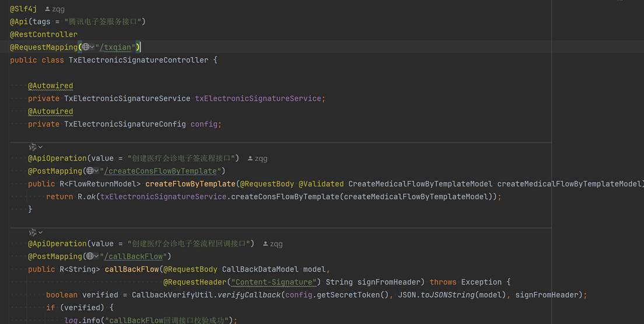This screenshot has width=644, height=324.
Task: Click the createFlowByTemplate method name
Action: pyautogui.click(x=190, y=184)
